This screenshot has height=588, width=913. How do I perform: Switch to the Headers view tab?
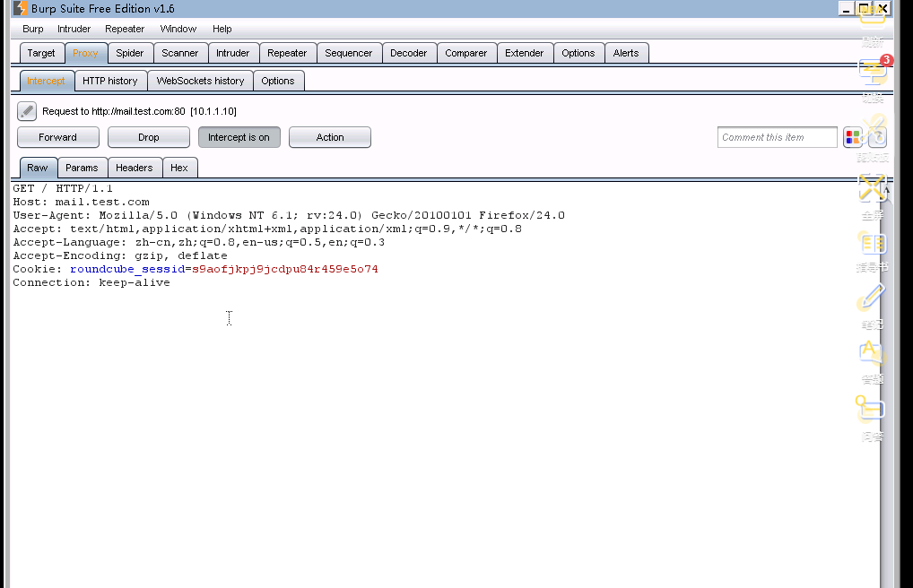click(x=134, y=168)
